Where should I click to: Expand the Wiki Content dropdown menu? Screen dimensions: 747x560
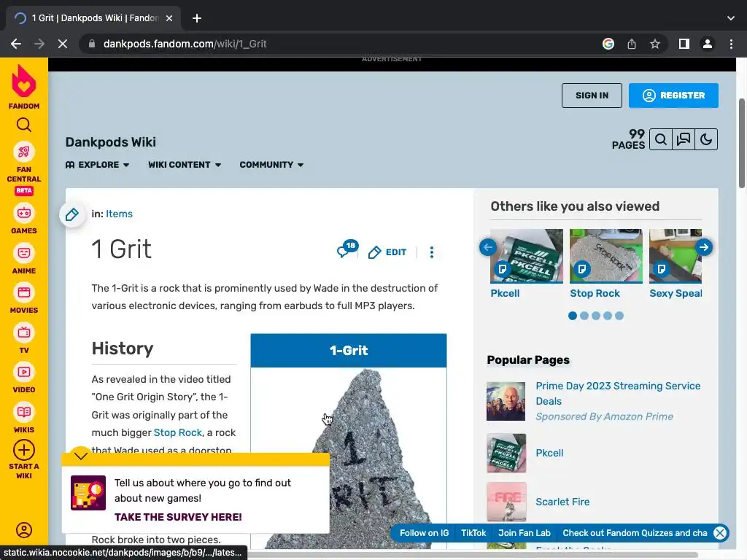185,165
